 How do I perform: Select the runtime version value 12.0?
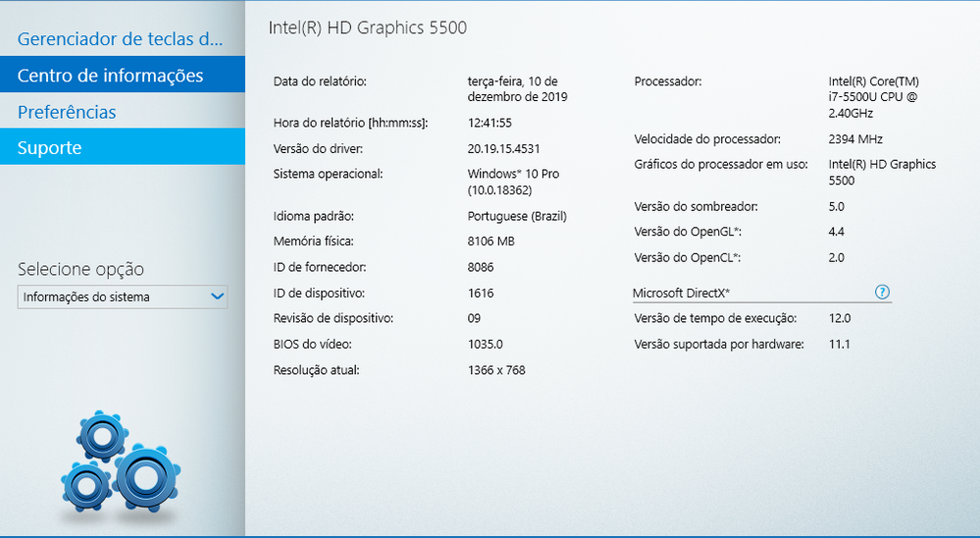click(x=840, y=318)
